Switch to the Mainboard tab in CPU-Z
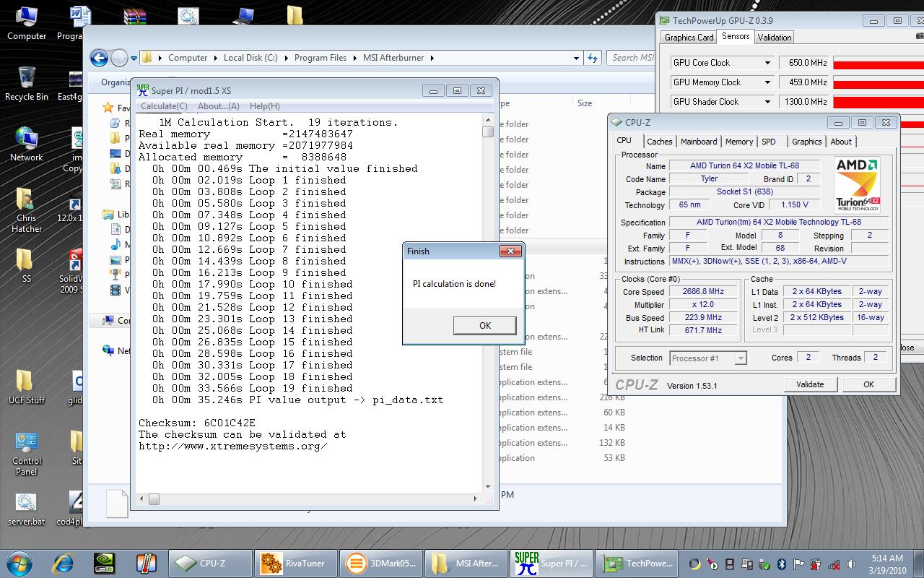 [699, 142]
